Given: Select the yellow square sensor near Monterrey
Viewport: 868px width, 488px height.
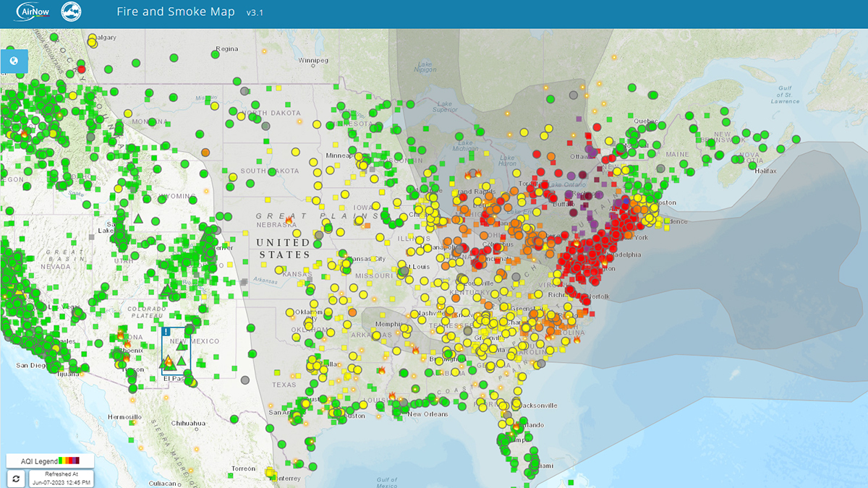Looking at the screenshot, I should [x=271, y=472].
